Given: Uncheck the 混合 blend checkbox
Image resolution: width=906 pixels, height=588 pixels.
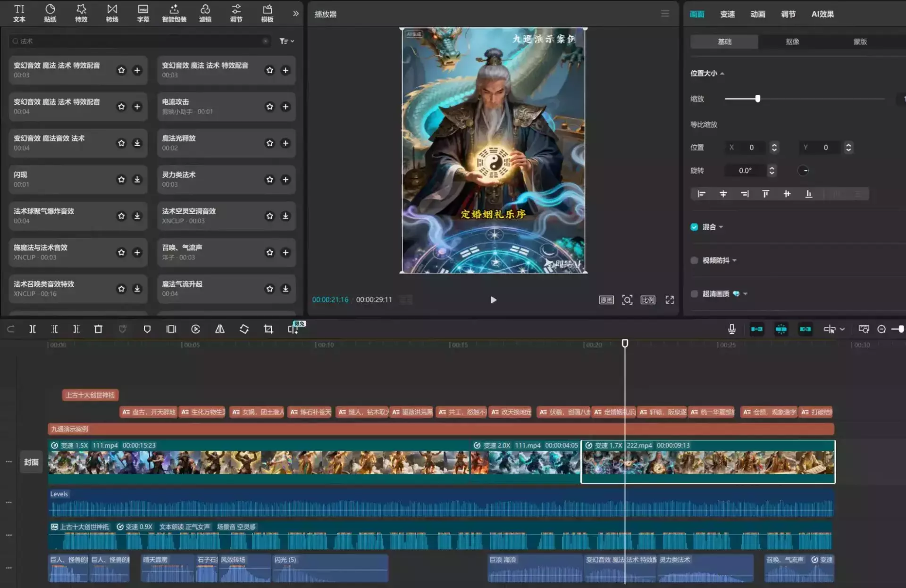Looking at the screenshot, I should click(x=694, y=227).
